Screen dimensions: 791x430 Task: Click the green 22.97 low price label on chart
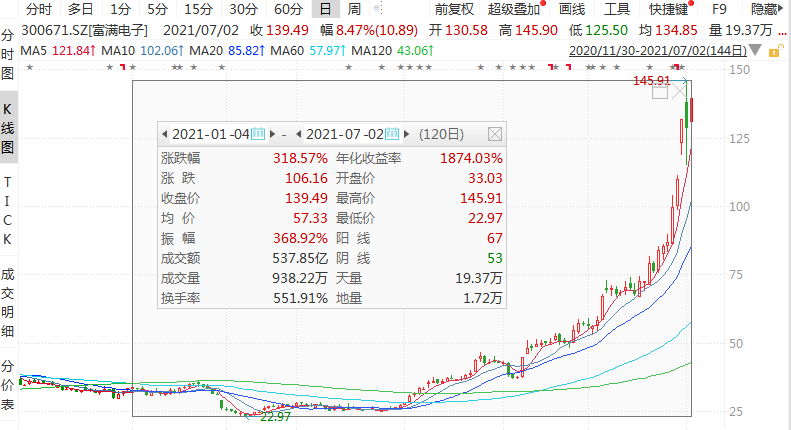(275, 417)
